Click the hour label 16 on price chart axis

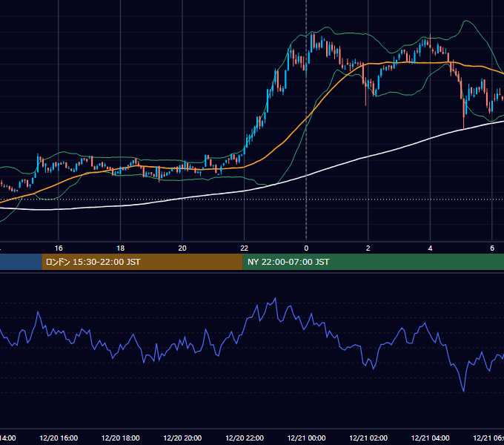(x=59, y=248)
